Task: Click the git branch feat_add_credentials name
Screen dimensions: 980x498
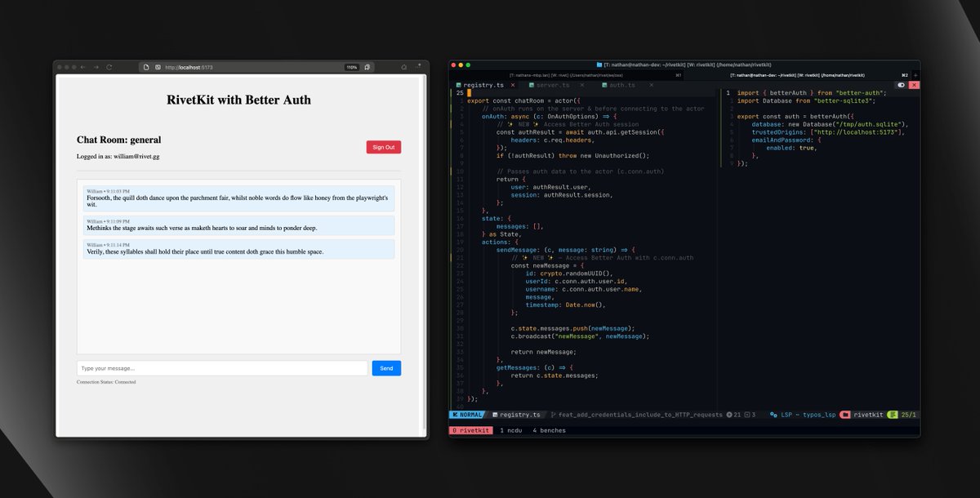Action: (x=641, y=415)
